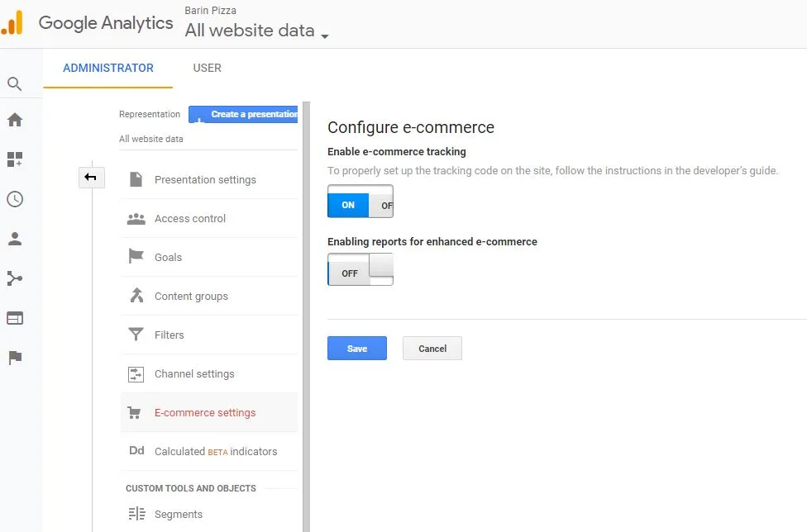The width and height of the screenshot is (807, 532).
Task: Click All website data under Representation
Action: pyautogui.click(x=150, y=139)
